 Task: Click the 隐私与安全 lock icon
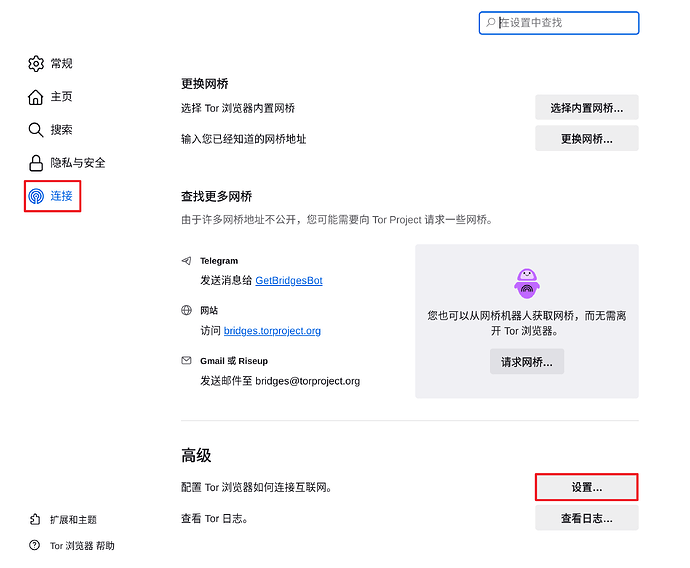point(36,163)
